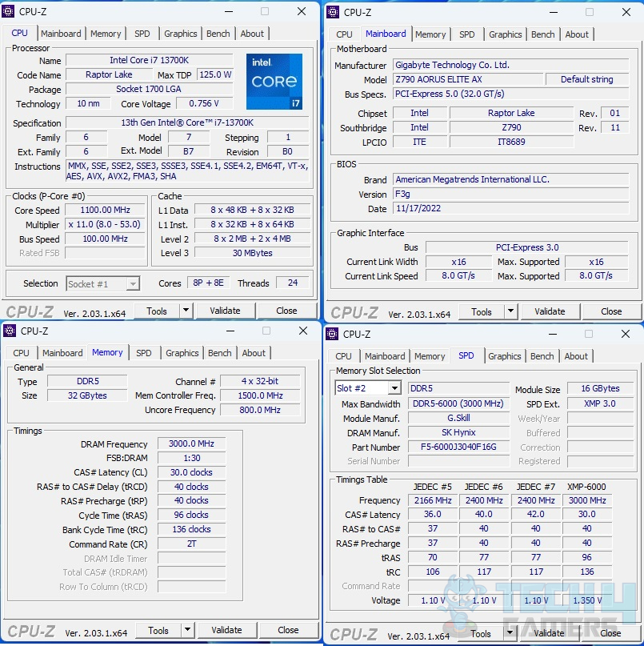Click Validate in the Memory-tab window

click(x=226, y=630)
